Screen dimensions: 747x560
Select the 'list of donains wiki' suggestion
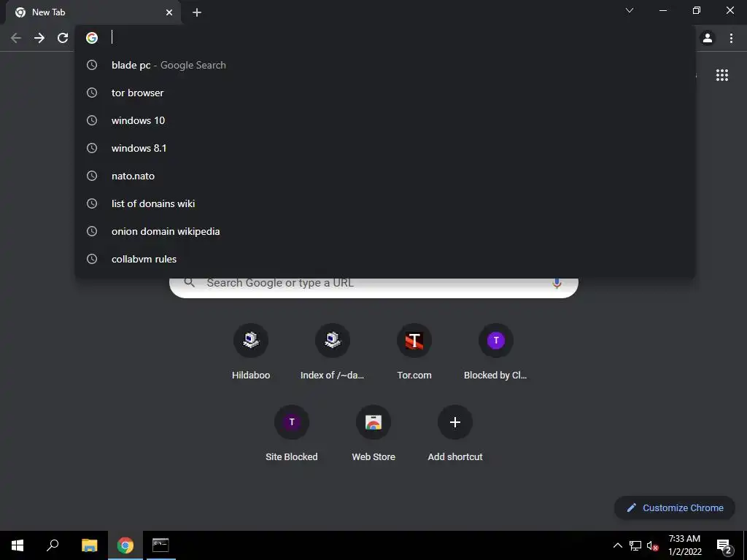click(x=385, y=203)
